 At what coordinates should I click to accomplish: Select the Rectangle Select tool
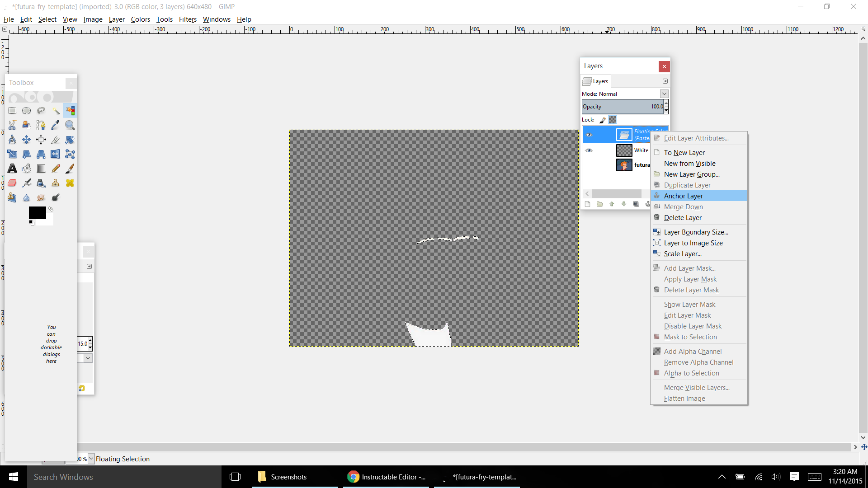tap(12, 111)
